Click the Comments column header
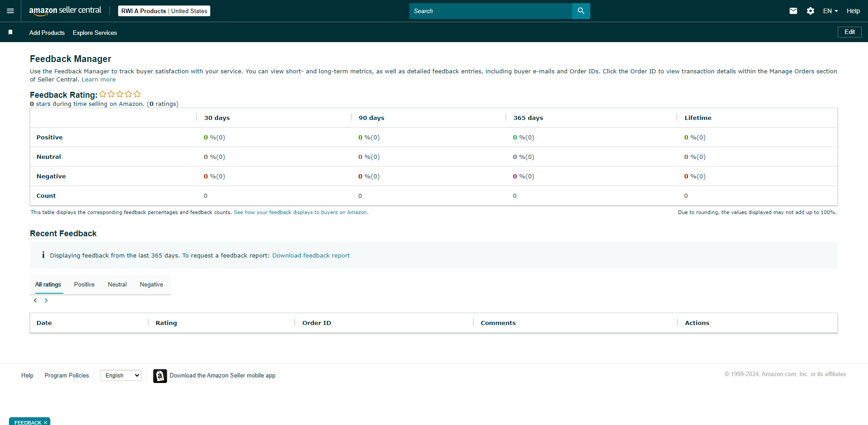The height and width of the screenshot is (425, 868). point(498,323)
